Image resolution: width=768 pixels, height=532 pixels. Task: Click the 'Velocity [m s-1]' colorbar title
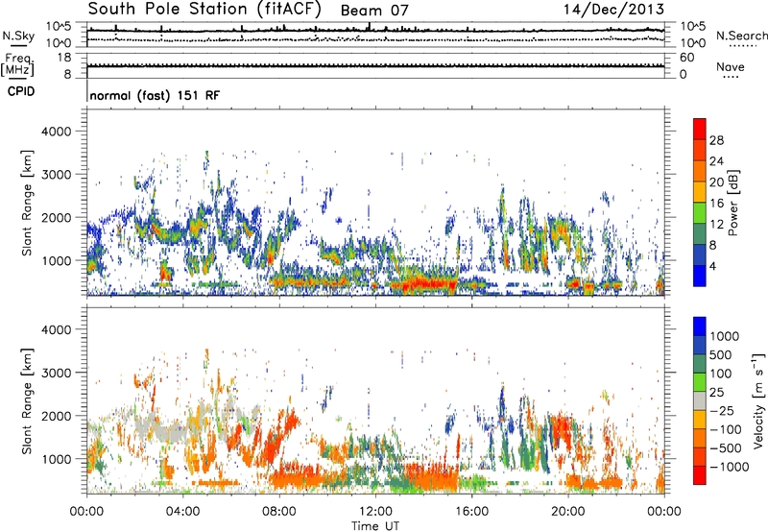click(x=758, y=400)
